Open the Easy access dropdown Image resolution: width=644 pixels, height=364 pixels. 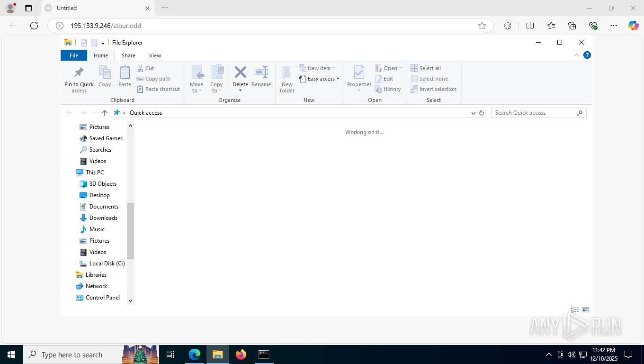[x=319, y=79]
